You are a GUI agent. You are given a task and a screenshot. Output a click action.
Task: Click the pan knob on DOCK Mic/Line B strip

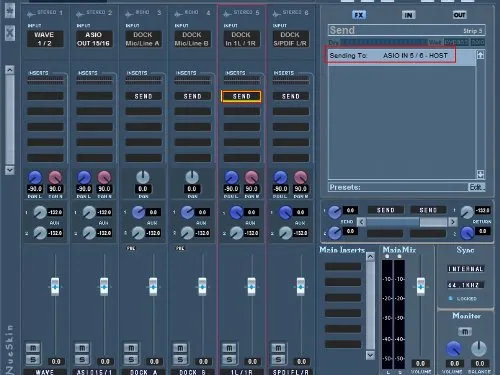(x=192, y=177)
